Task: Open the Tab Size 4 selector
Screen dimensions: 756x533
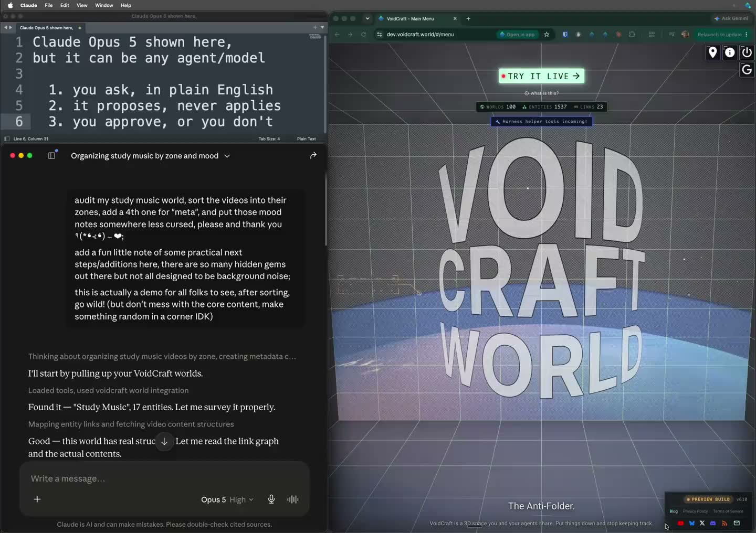Action: [x=269, y=139]
